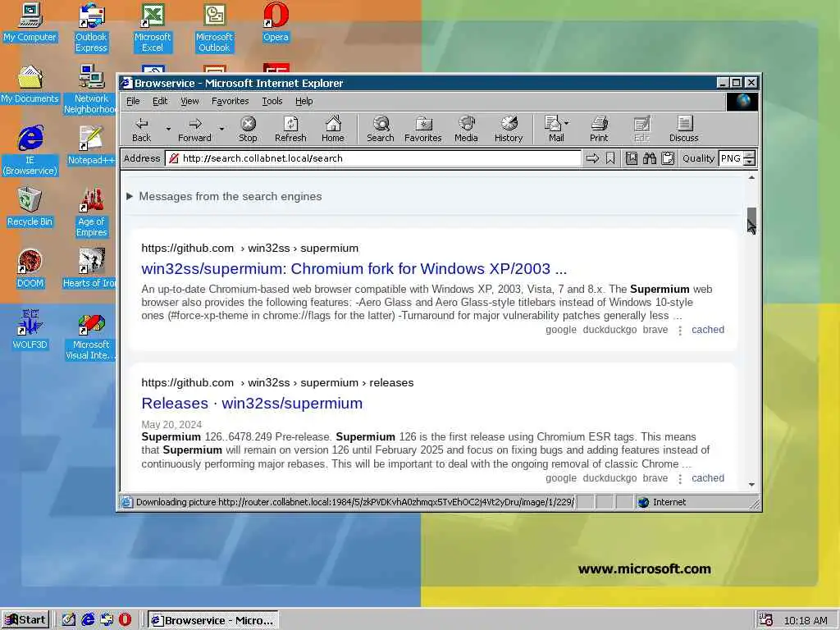Click the bookmark ribbon icon in address toolbar

click(610, 158)
